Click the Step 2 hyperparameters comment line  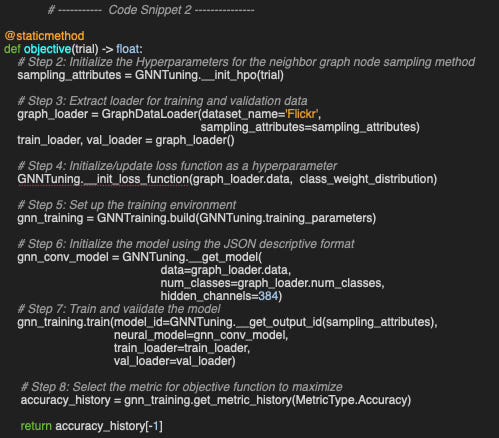(x=246, y=62)
